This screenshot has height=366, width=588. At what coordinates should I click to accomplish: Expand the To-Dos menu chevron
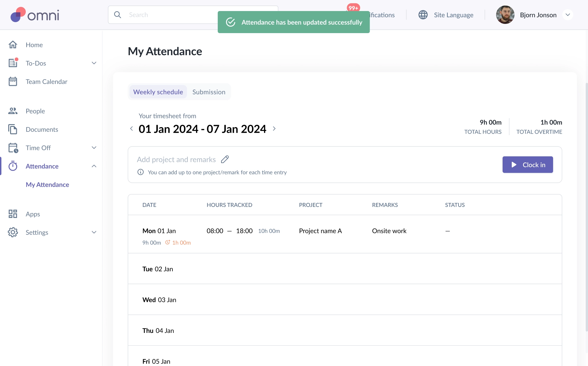(x=94, y=63)
